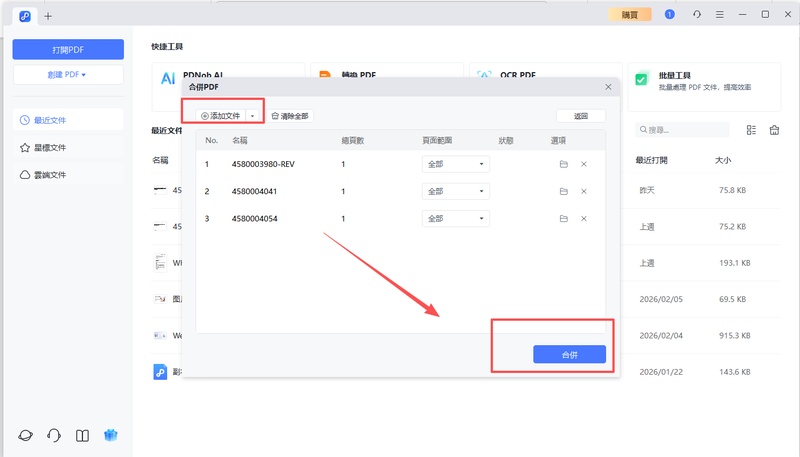800x457 pixels.
Task: Open page range dropdown for 4580004054
Action: pyautogui.click(x=455, y=218)
